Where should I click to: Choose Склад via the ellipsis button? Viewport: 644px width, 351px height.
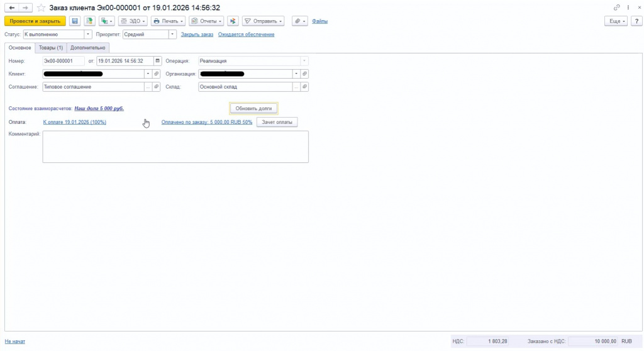pyautogui.click(x=296, y=87)
